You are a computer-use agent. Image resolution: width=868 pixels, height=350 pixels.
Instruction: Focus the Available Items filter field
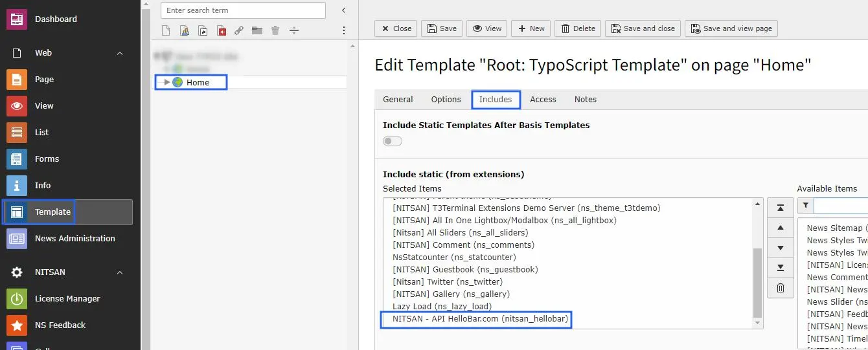841,206
